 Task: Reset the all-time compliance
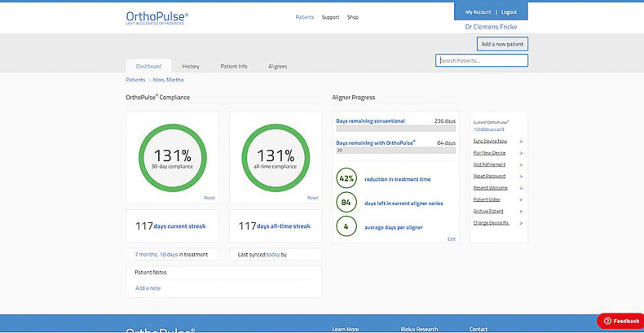(312, 198)
